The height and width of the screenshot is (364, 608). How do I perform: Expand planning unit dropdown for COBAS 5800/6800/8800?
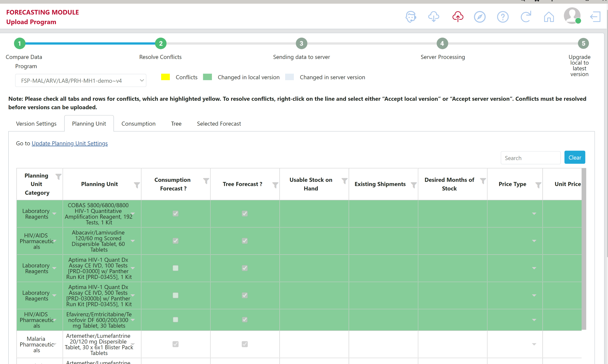pos(133,214)
